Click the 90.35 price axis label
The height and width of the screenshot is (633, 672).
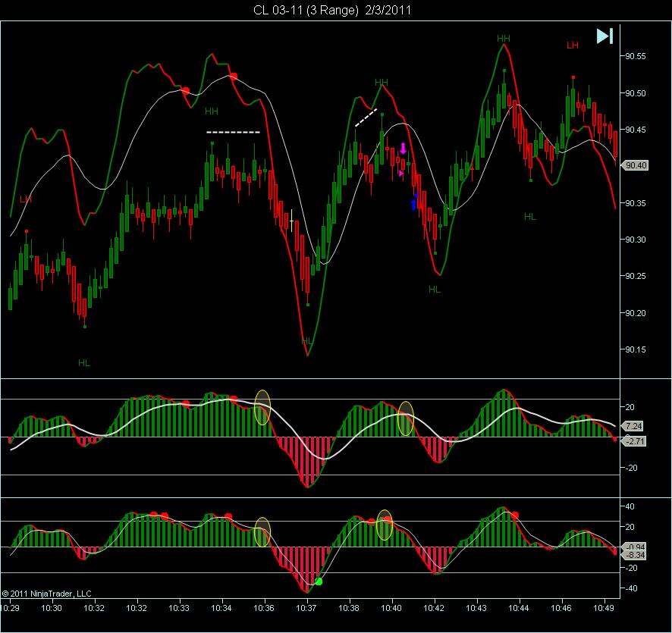click(x=636, y=203)
